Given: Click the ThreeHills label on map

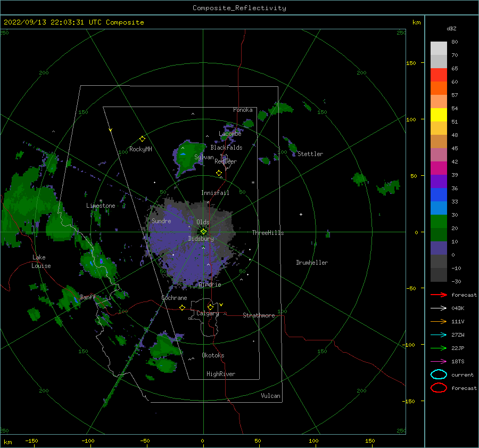Looking at the screenshot, I should 268,233.
